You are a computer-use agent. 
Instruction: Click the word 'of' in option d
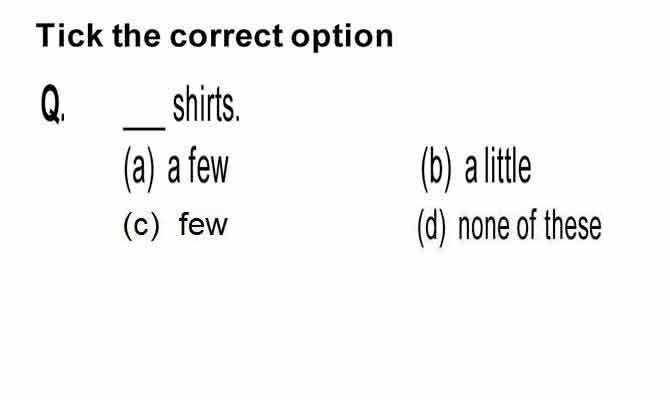pyautogui.click(x=526, y=226)
